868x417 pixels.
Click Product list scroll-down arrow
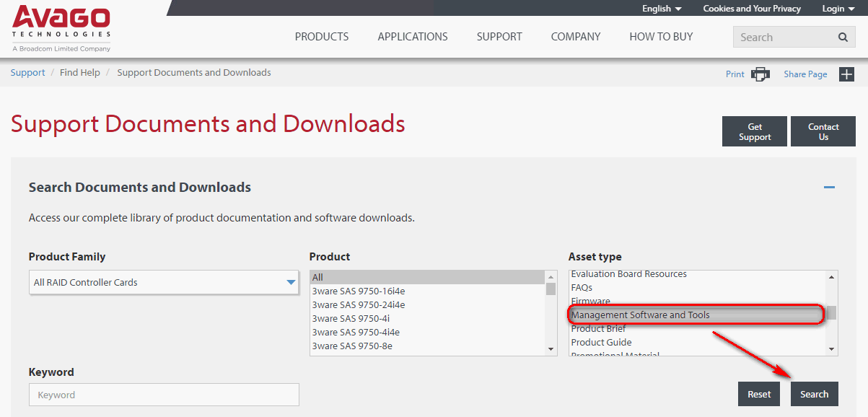click(551, 349)
